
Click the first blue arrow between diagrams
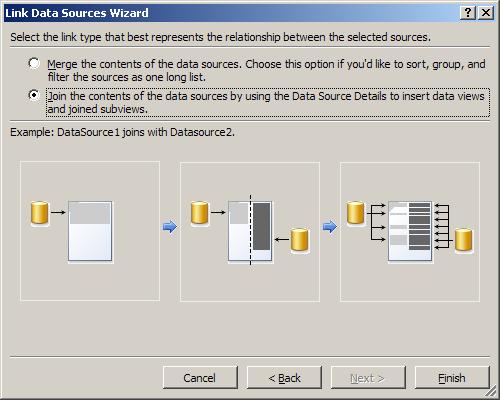170,227
